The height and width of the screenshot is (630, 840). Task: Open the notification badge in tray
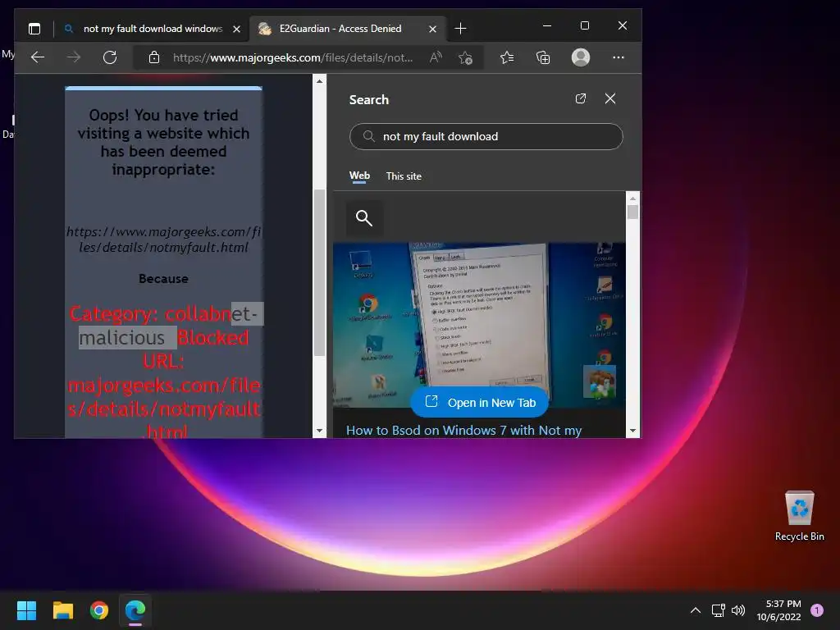click(817, 609)
